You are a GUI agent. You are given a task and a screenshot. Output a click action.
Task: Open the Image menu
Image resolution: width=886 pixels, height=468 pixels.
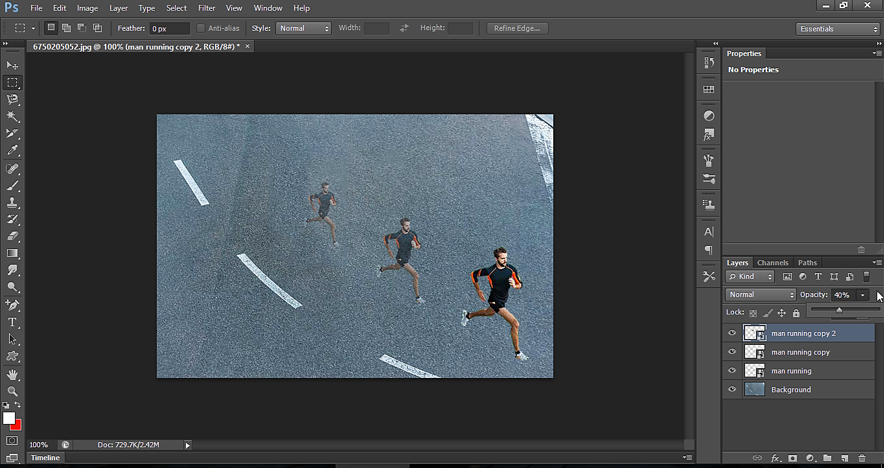tap(87, 8)
